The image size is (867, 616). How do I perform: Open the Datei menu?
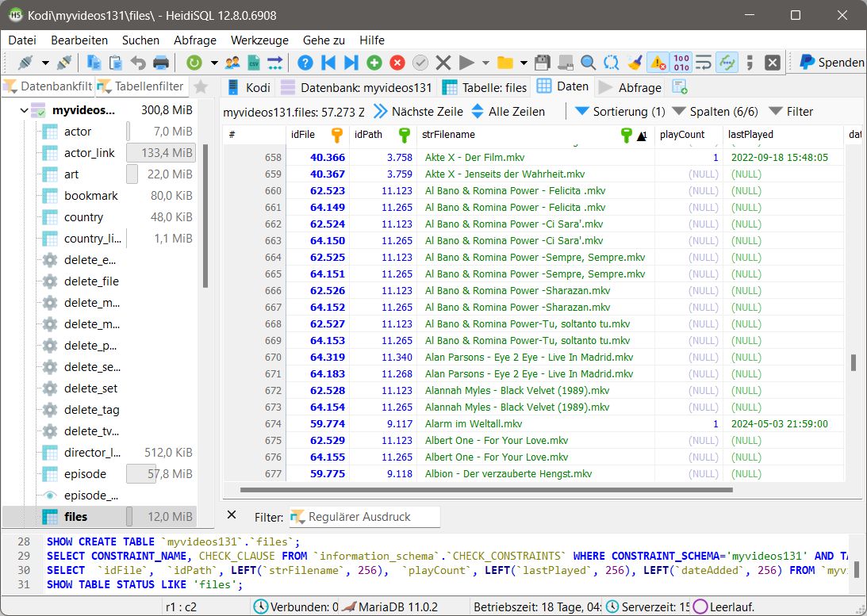click(x=22, y=40)
